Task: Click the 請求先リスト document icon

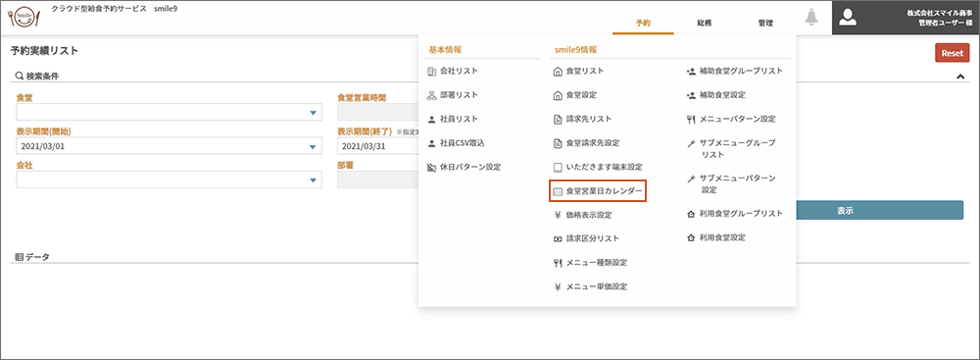Action: coord(558,119)
